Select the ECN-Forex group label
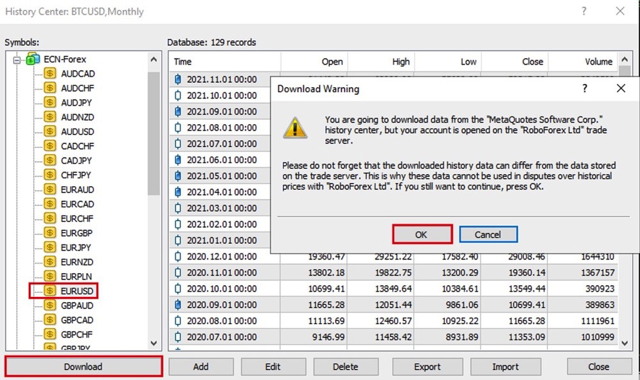Image resolution: width=640 pixels, height=380 pixels. (65, 59)
